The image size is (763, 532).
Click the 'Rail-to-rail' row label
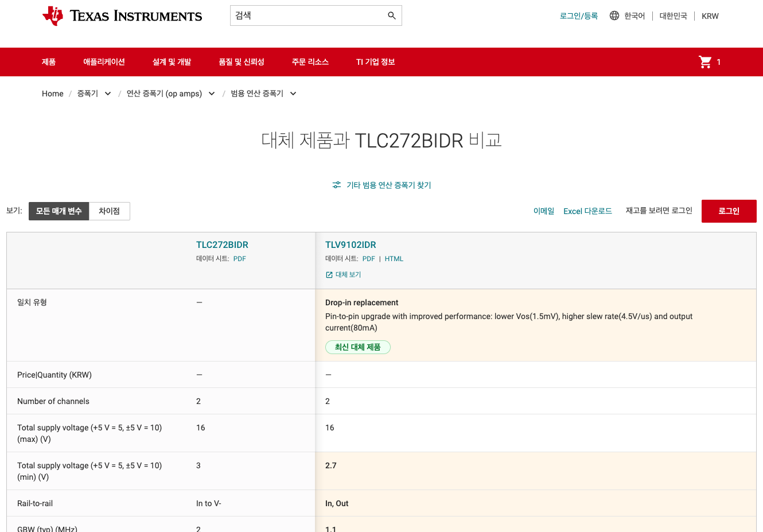coord(35,503)
